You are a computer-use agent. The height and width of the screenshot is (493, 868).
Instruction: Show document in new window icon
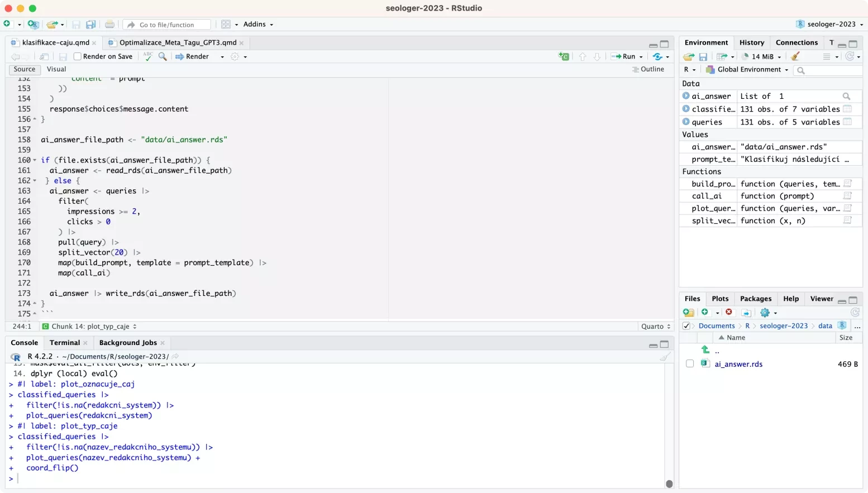coord(44,56)
